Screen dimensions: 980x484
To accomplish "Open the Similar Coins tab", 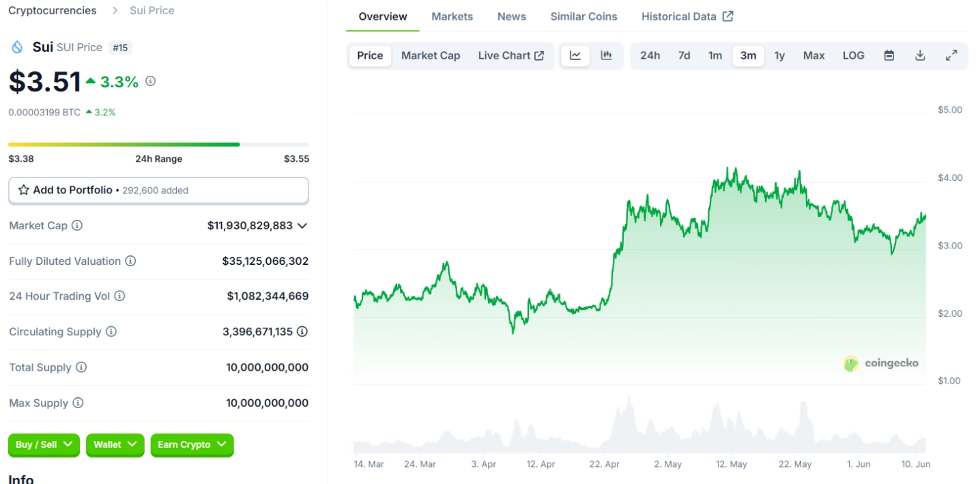I will tap(584, 16).
